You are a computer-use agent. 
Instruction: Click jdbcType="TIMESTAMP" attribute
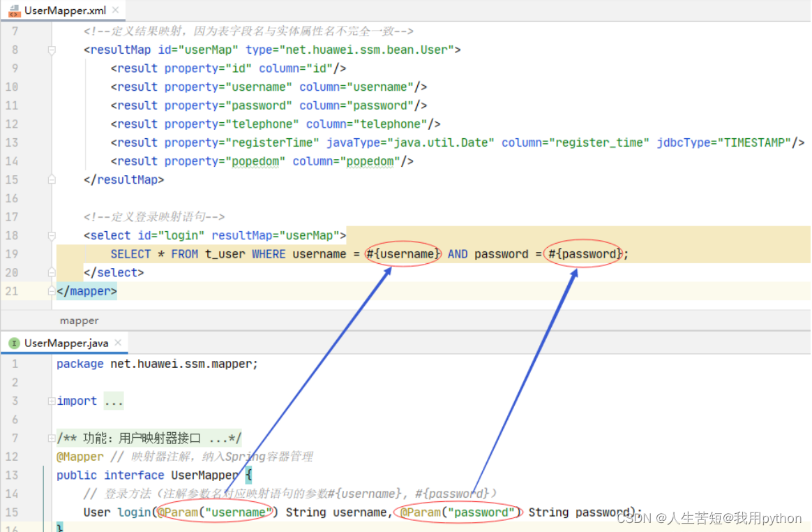coord(724,142)
